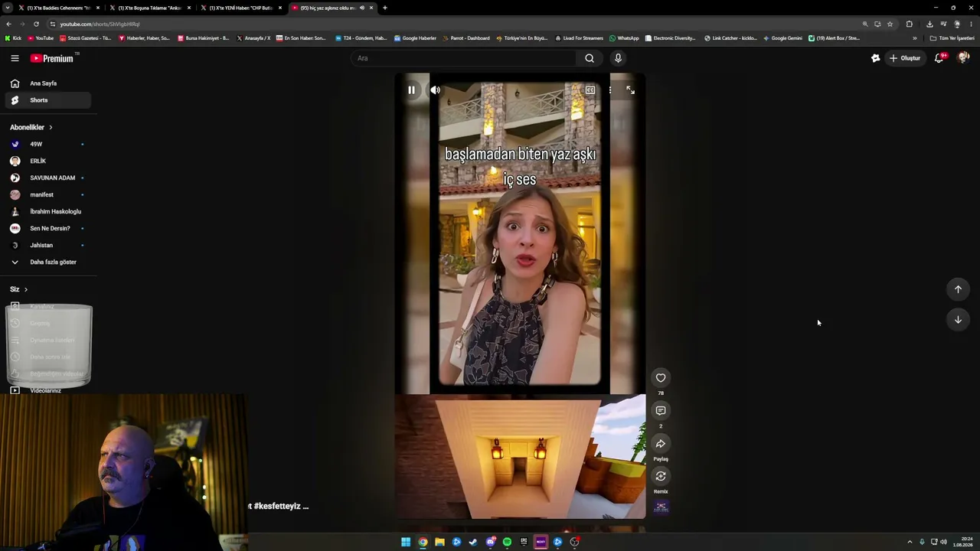This screenshot has width=980, height=551.
Task: Open the Tüm Yer İşaretleri folder
Action: tap(952, 38)
